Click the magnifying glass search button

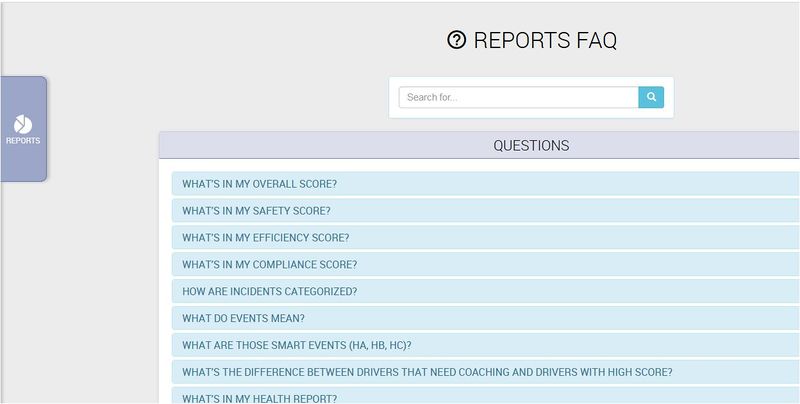coord(651,97)
